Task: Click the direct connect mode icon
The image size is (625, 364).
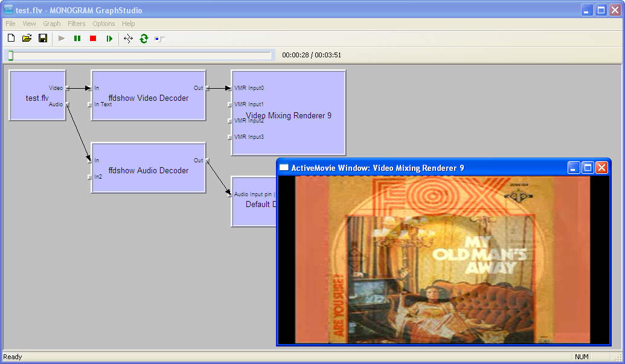Action: coord(128,38)
